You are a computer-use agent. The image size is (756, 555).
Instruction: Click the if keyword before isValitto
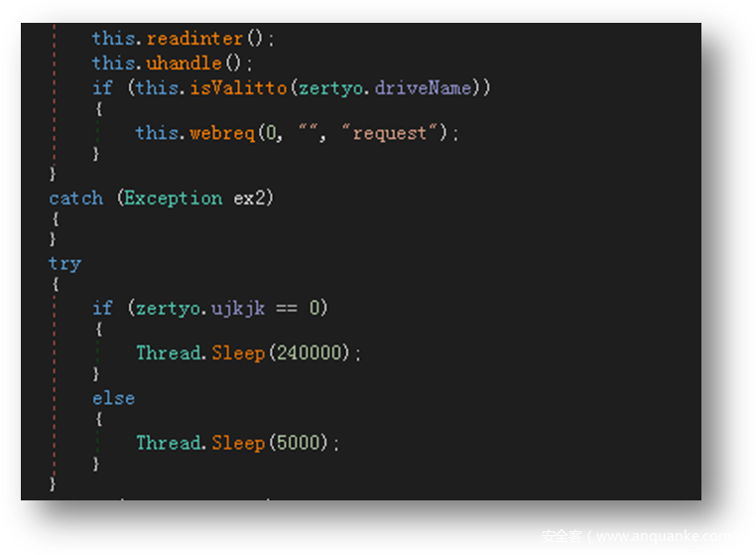coord(102,88)
